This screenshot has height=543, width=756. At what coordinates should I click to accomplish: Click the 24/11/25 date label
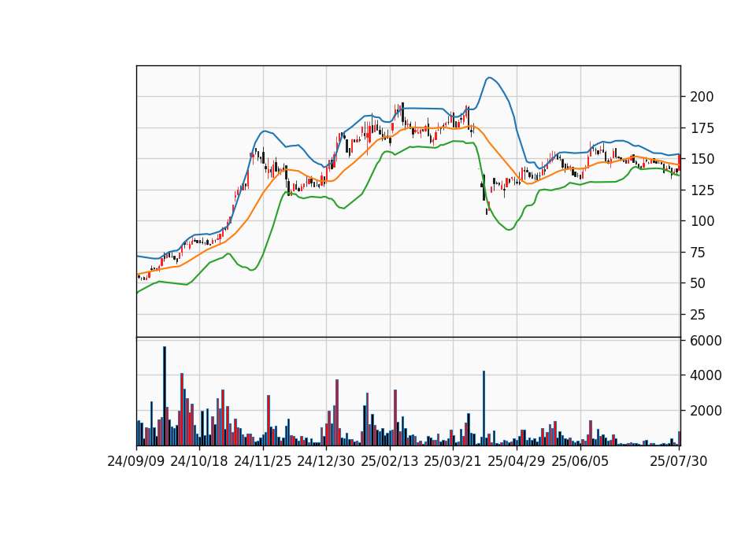[x=263, y=461]
